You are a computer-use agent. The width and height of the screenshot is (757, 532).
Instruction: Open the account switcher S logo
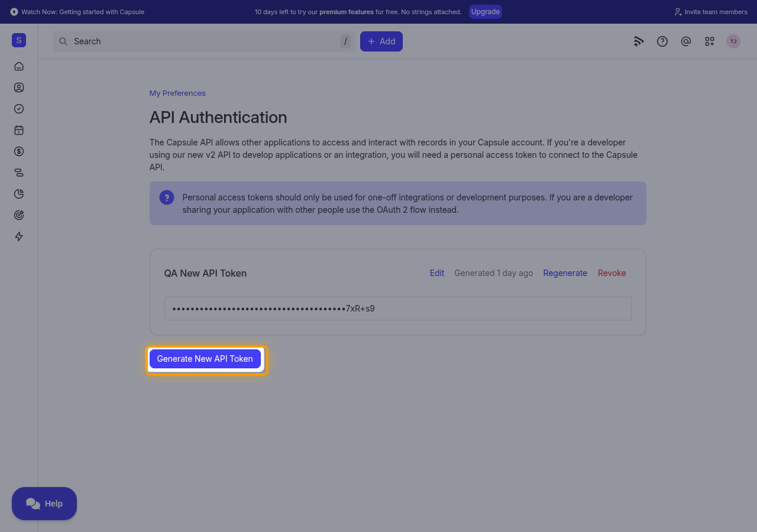(19, 40)
